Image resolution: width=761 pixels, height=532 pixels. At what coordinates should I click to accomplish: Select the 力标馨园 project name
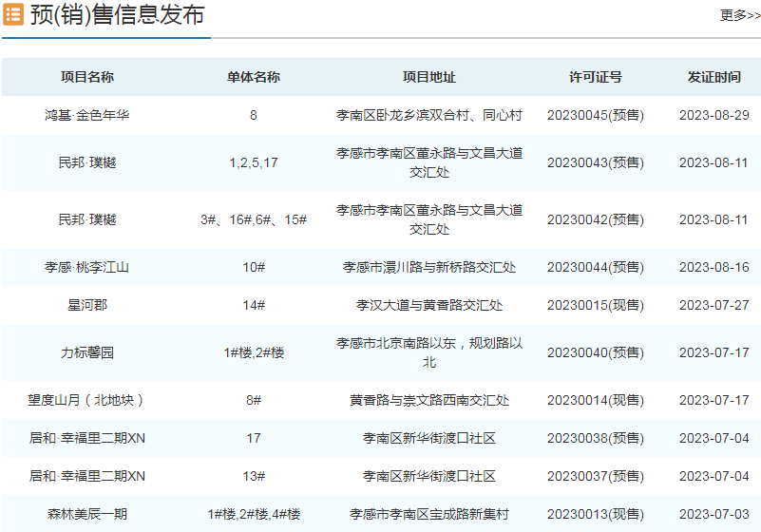tap(87, 352)
